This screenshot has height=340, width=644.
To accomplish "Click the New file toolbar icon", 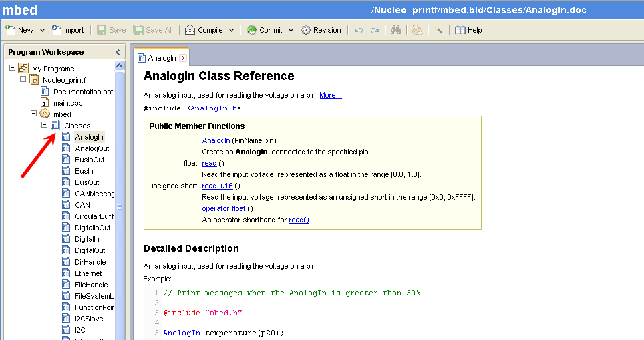I will coord(10,30).
